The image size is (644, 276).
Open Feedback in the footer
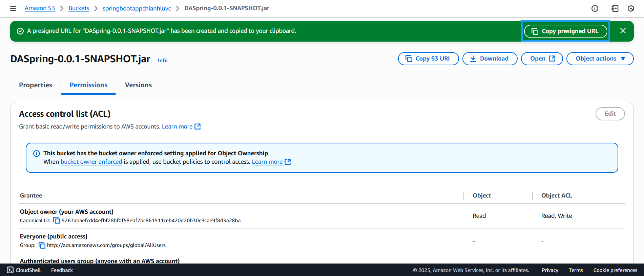point(62,270)
